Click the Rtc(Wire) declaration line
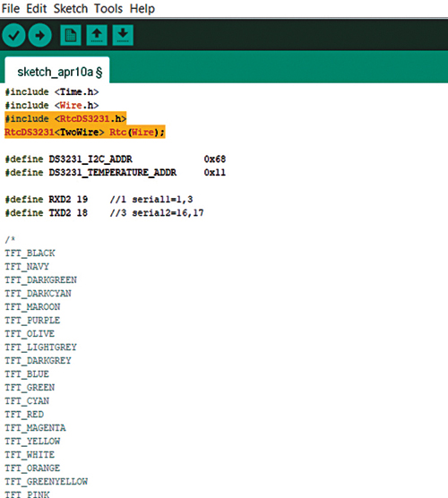This screenshot has height=498, width=448. coord(85,132)
